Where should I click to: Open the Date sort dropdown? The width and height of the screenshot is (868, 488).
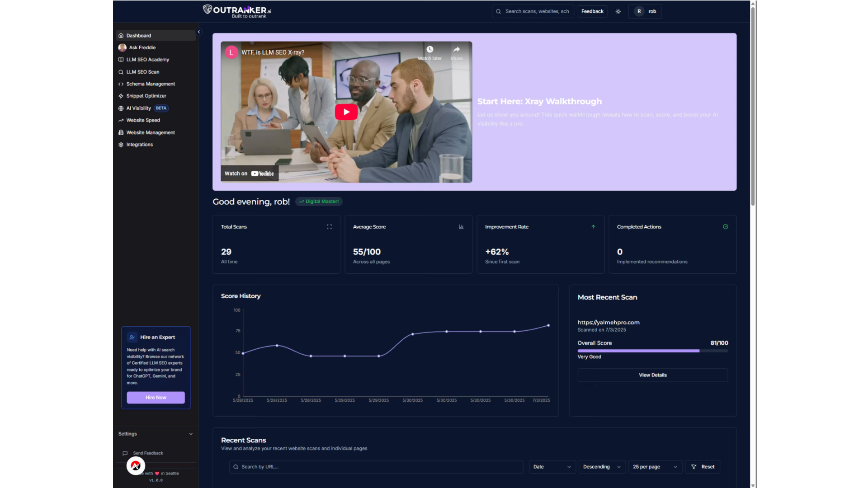point(552,467)
